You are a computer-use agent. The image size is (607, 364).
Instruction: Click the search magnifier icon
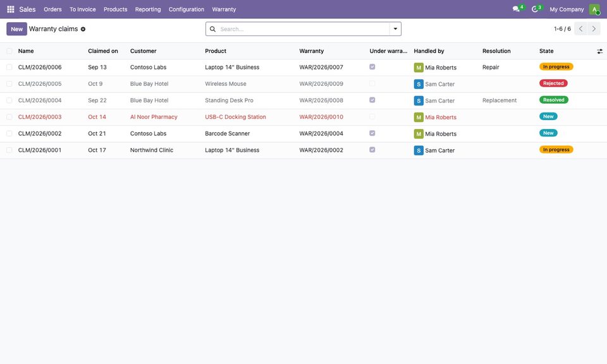pyautogui.click(x=212, y=29)
